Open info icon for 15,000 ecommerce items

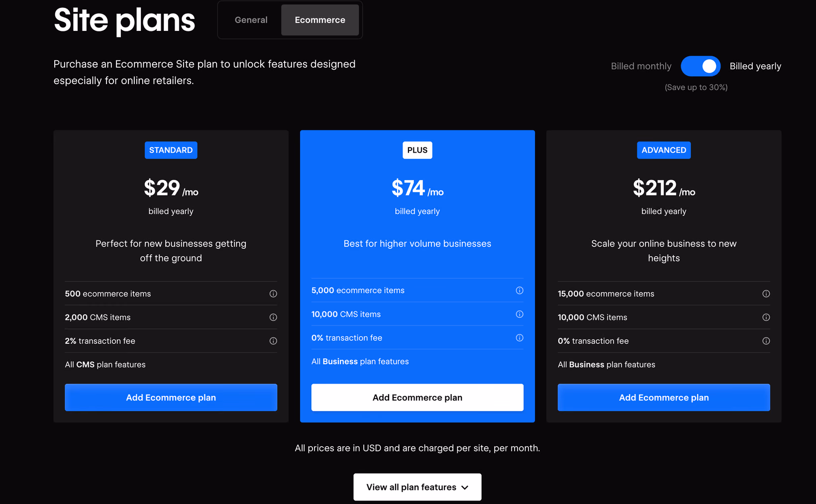pyautogui.click(x=766, y=294)
